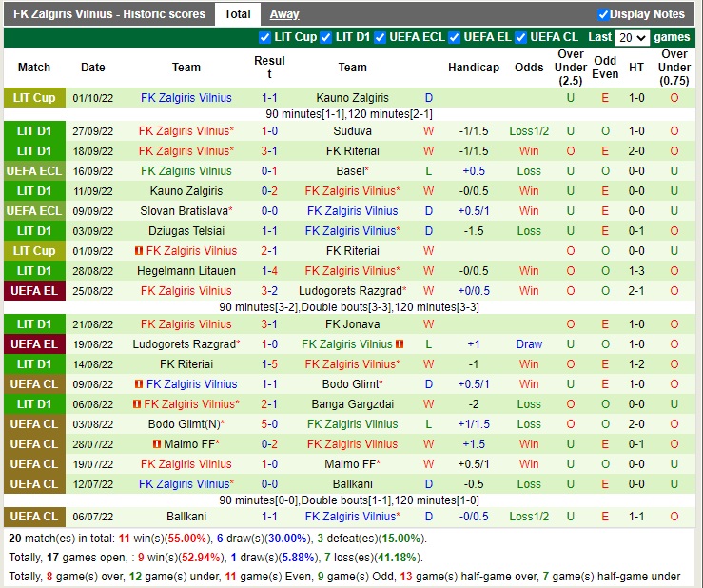Click red card icon beside Zalgiris on 09/08/22
Viewport: 703px width, 588px height.
[x=139, y=384]
